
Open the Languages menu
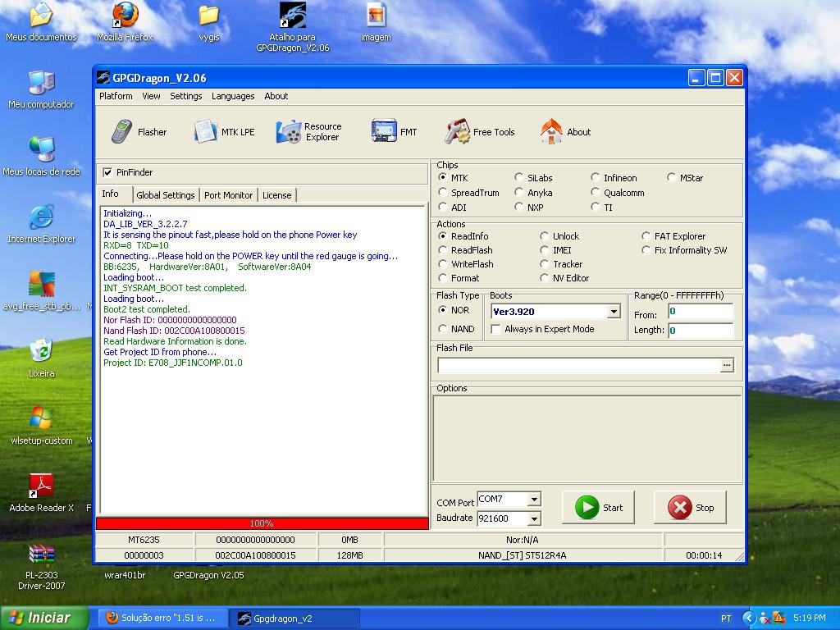[x=233, y=96]
